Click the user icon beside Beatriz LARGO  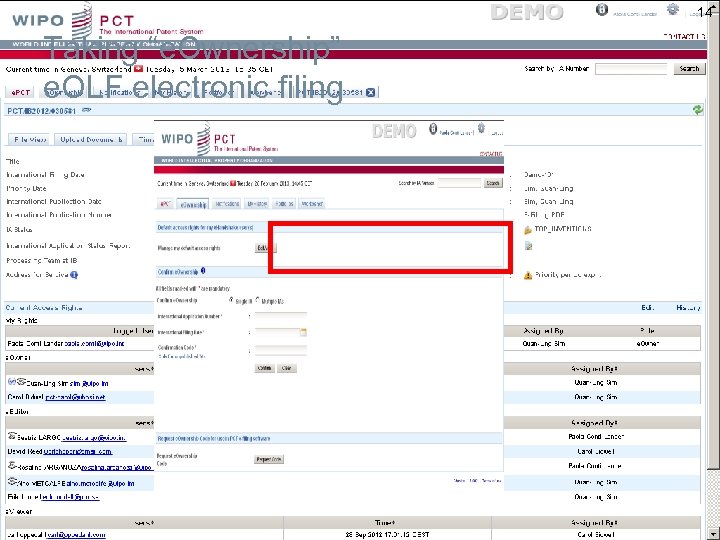(x=12, y=436)
